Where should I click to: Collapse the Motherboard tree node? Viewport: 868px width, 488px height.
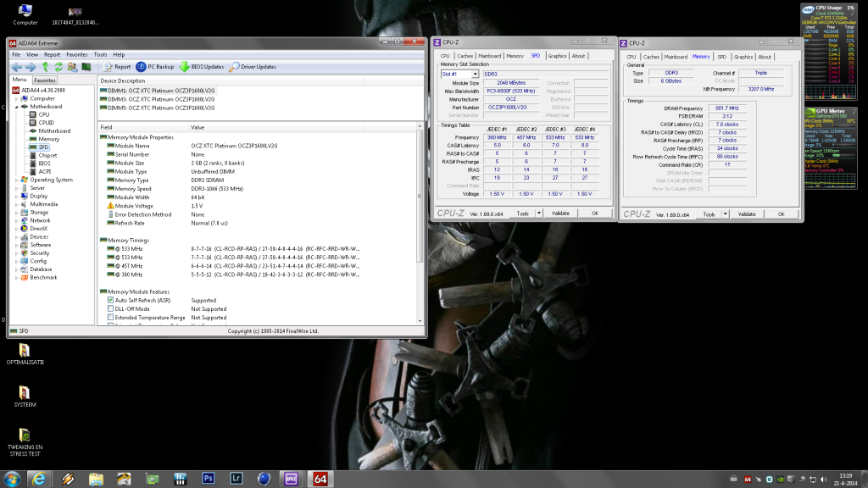(x=16, y=107)
